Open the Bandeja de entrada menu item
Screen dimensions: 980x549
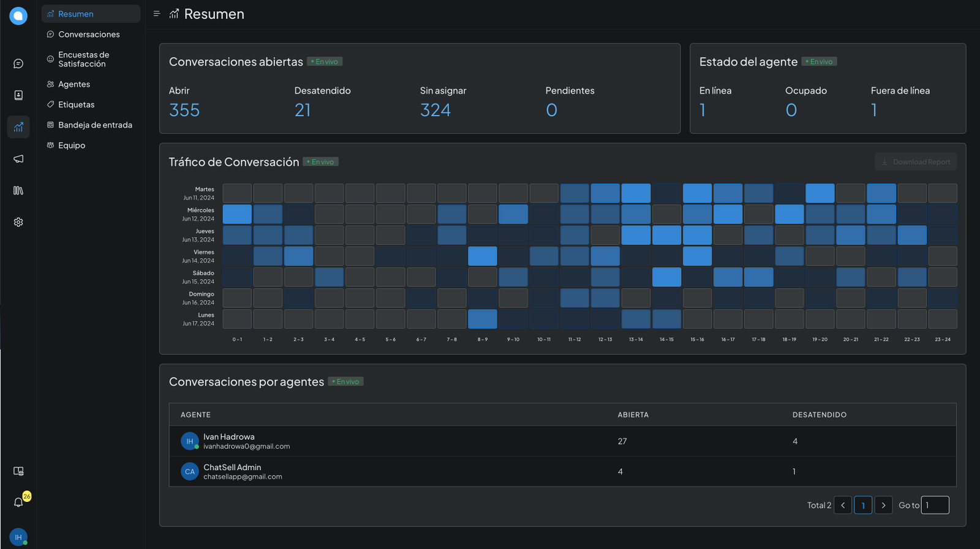tap(91, 125)
